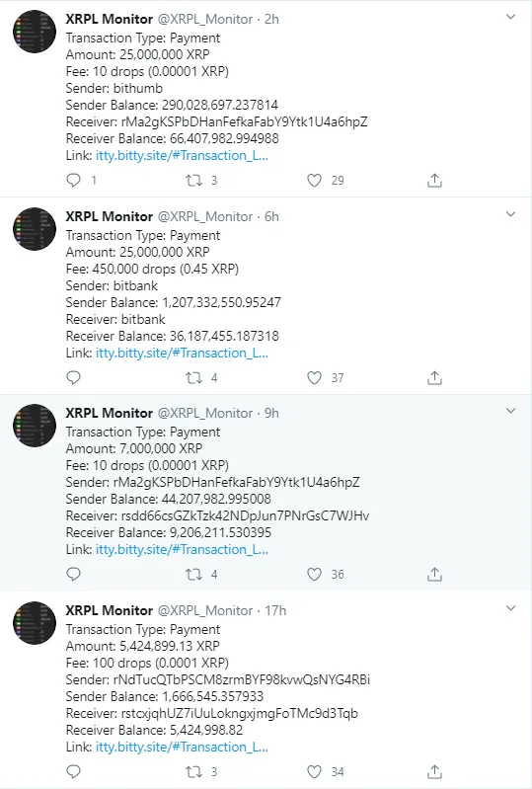This screenshot has width=532, height=789.
Task: Open the itty.bitty.site link in bithumb tweet
Action: (182, 155)
